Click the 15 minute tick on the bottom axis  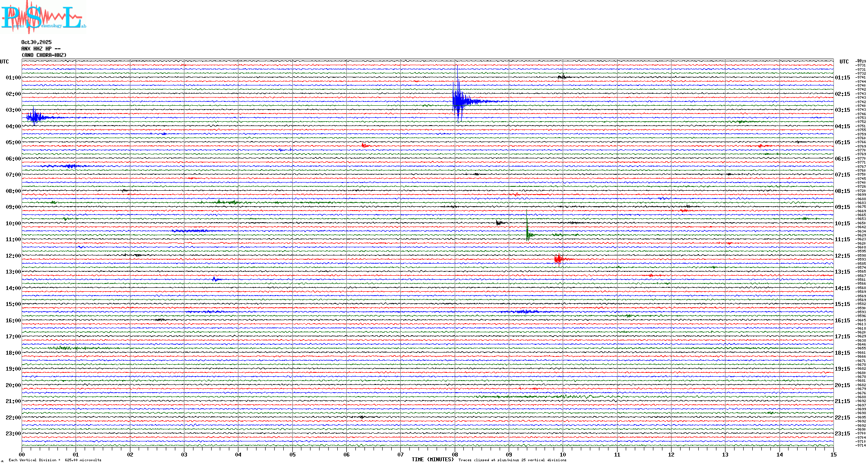tap(833, 454)
